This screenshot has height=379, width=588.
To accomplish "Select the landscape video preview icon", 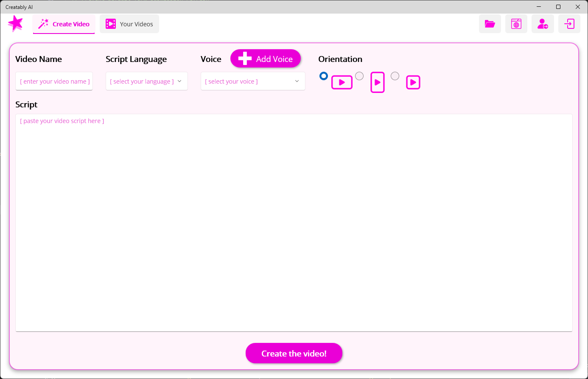I will pos(342,82).
